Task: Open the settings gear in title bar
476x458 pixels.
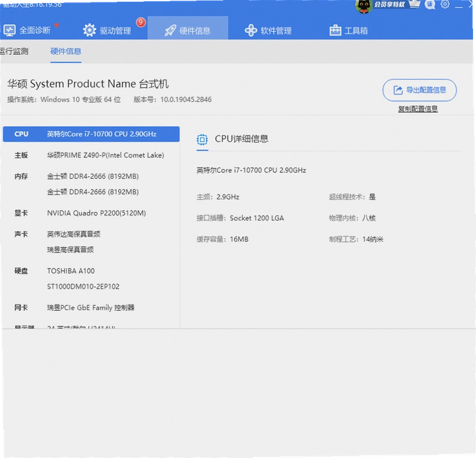Action: tap(445, 4)
